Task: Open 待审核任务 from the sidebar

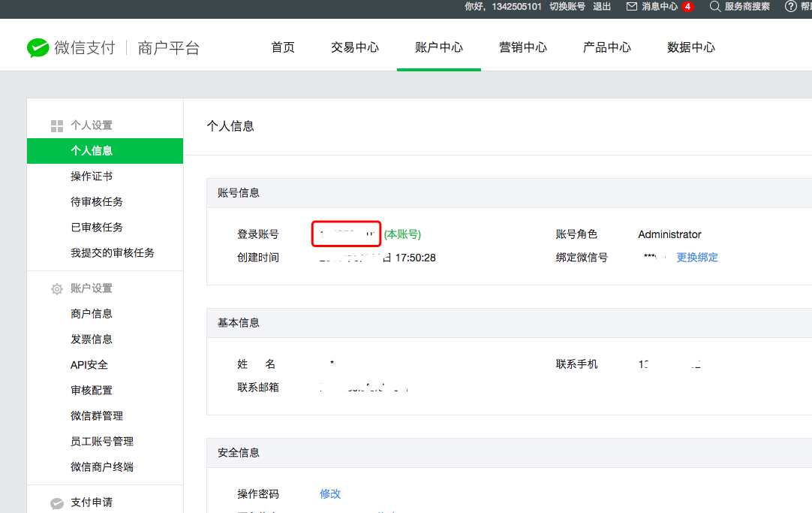Action: click(x=95, y=201)
